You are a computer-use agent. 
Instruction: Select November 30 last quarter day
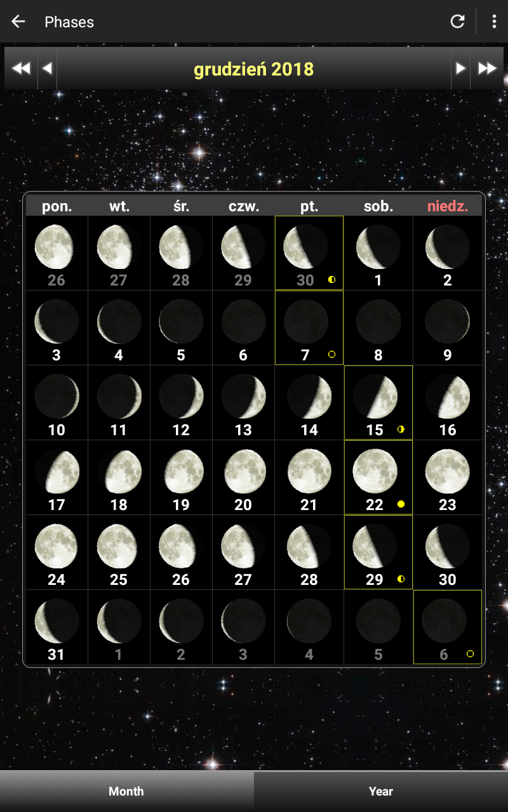(309, 252)
